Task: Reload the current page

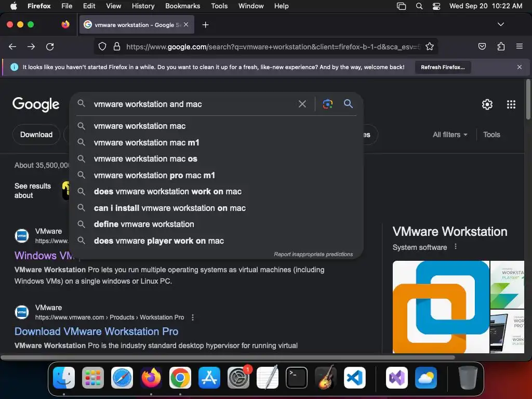Action: (x=50, y=46)
